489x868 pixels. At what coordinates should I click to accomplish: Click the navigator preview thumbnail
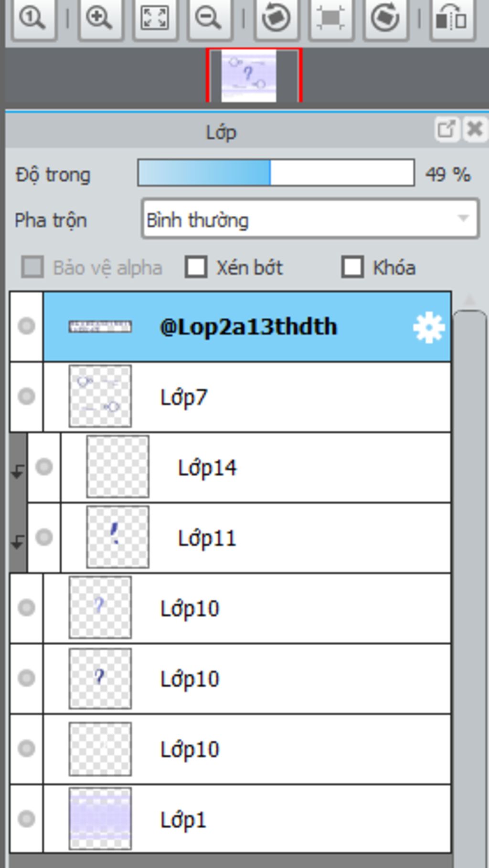coord(249,76)
